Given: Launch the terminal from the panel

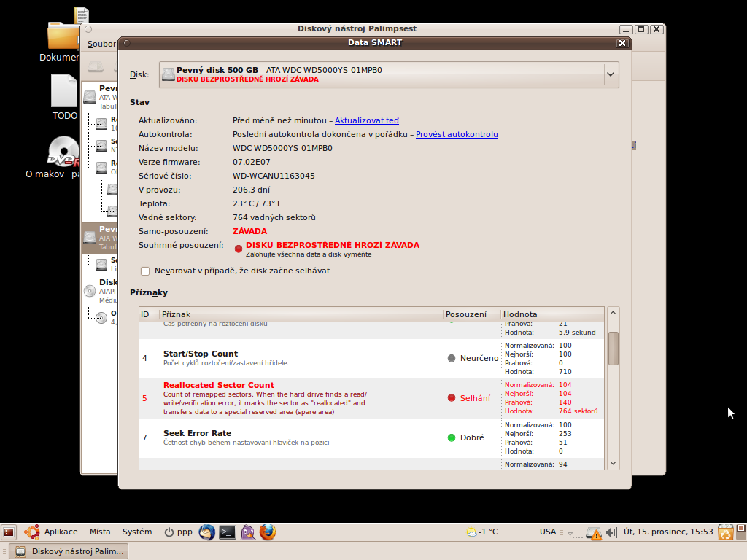Looking at the screenshot, I should 228,532.
